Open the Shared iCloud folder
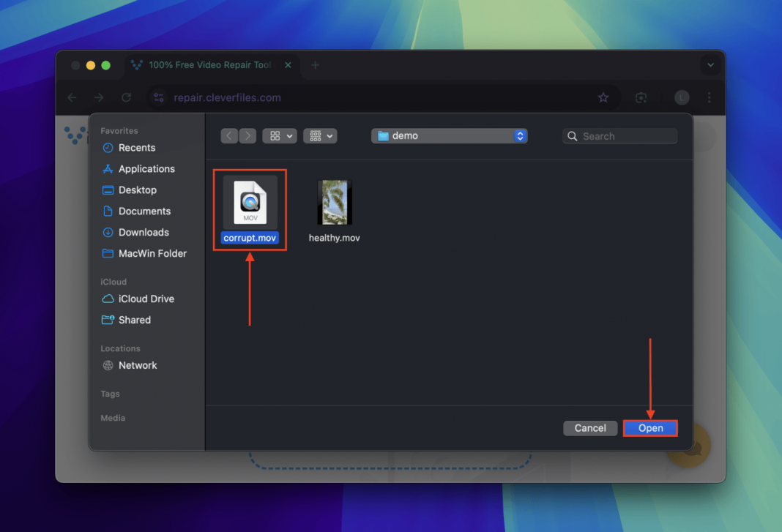782x532 pixels. (x=135, y=321)
